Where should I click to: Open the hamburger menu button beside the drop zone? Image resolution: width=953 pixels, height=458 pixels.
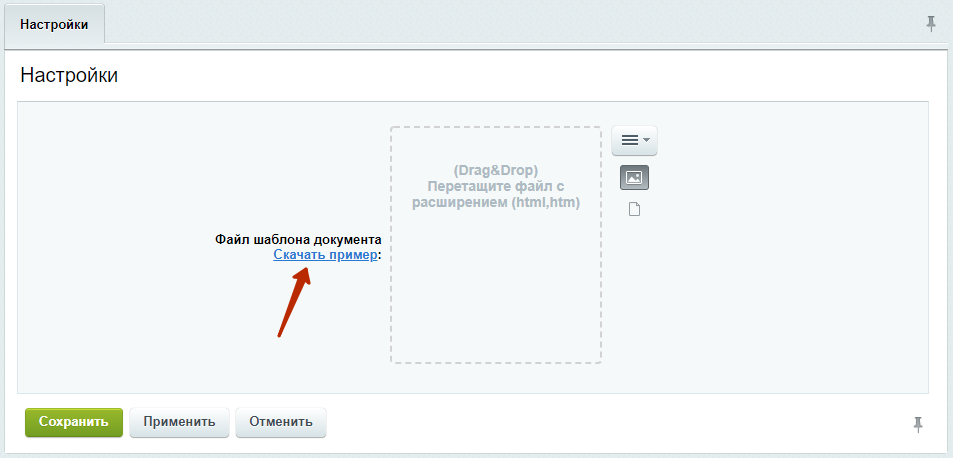[x=634, y=140]
